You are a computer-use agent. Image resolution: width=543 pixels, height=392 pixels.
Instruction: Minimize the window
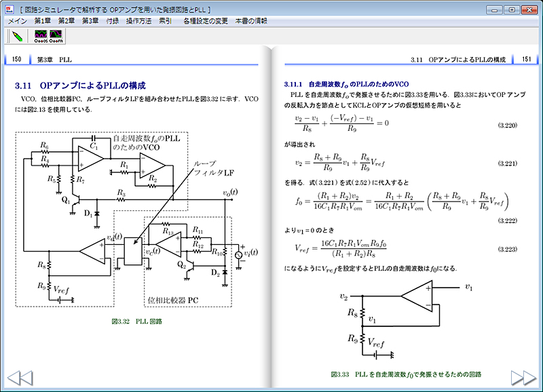click(494, 9)
